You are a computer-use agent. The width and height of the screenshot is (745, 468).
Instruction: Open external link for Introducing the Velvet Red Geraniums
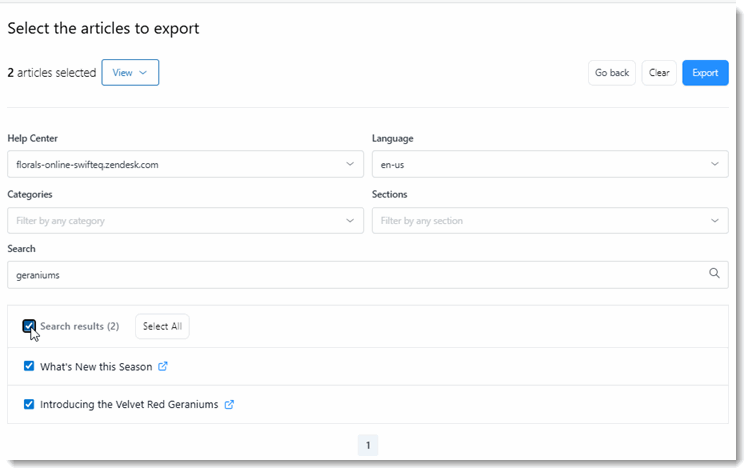(229, 404)
